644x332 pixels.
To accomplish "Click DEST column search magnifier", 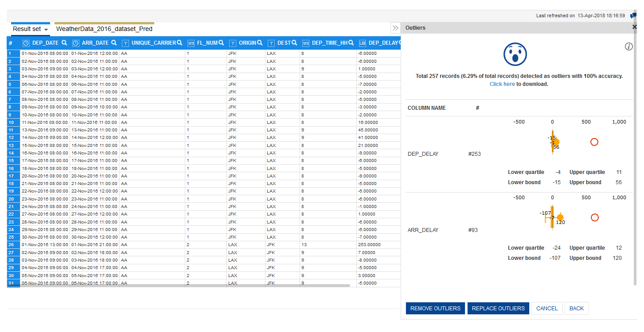I will pyautogui.click(x=294, y=43).
